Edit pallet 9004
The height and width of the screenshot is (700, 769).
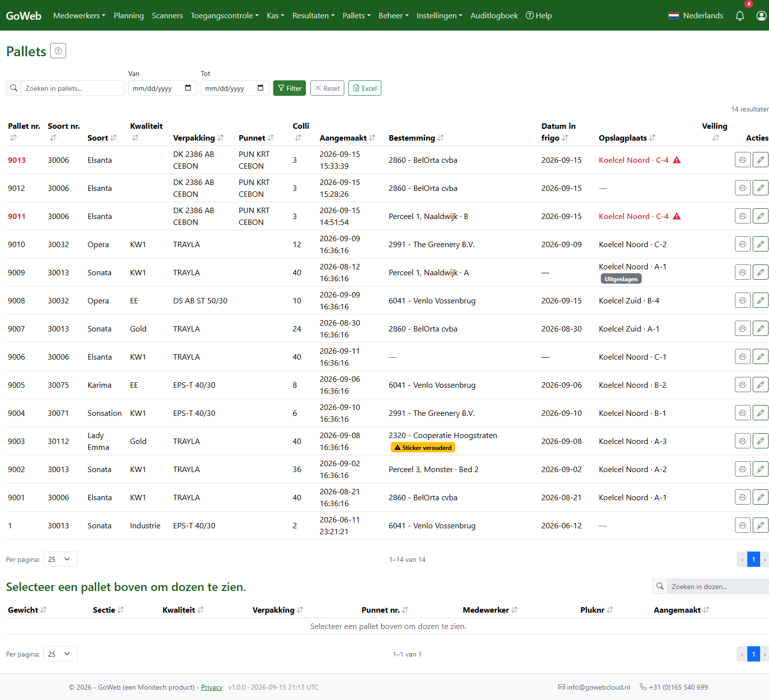click(761, 413)
